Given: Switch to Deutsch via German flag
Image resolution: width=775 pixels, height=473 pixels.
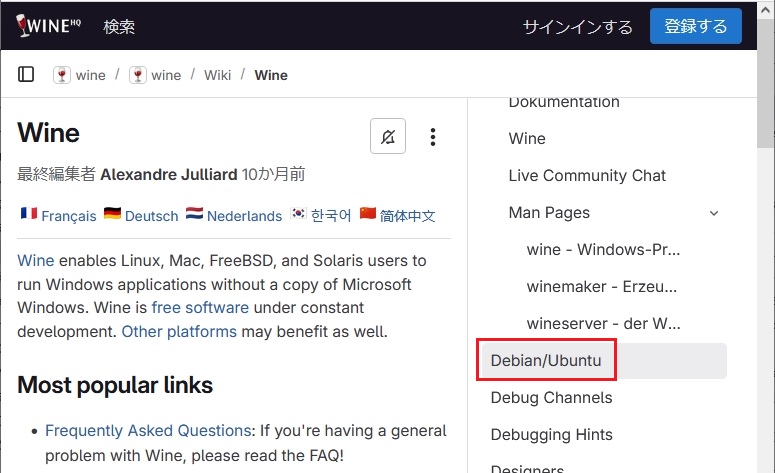Looking at the screenshot, I should (112, 215).
